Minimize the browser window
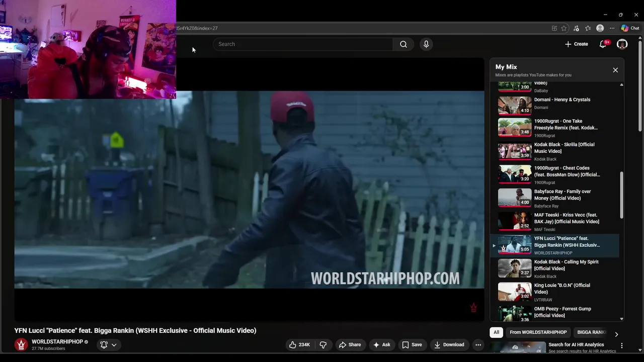The image size is (644, 362). pos(605,15)
